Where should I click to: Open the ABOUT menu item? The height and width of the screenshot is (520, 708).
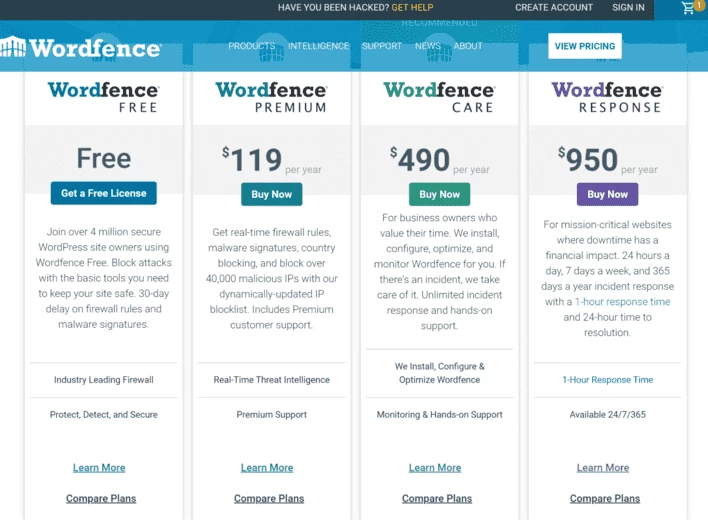468,46
